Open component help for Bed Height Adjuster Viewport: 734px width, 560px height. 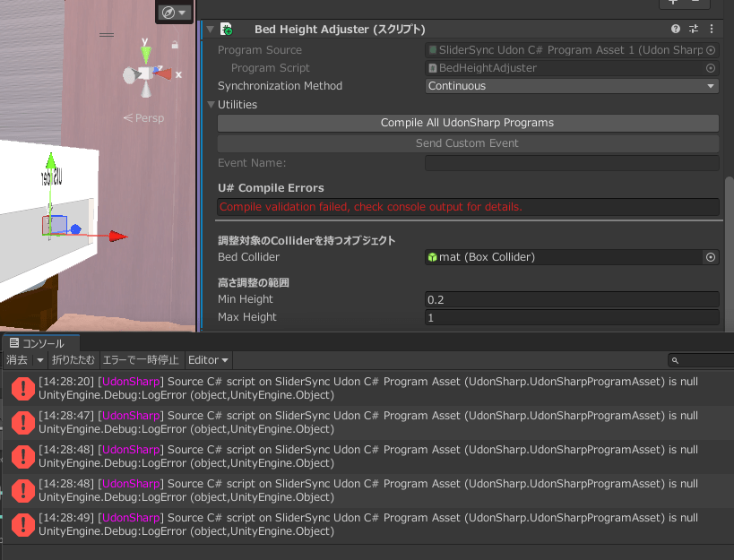(x=676, y=30)
